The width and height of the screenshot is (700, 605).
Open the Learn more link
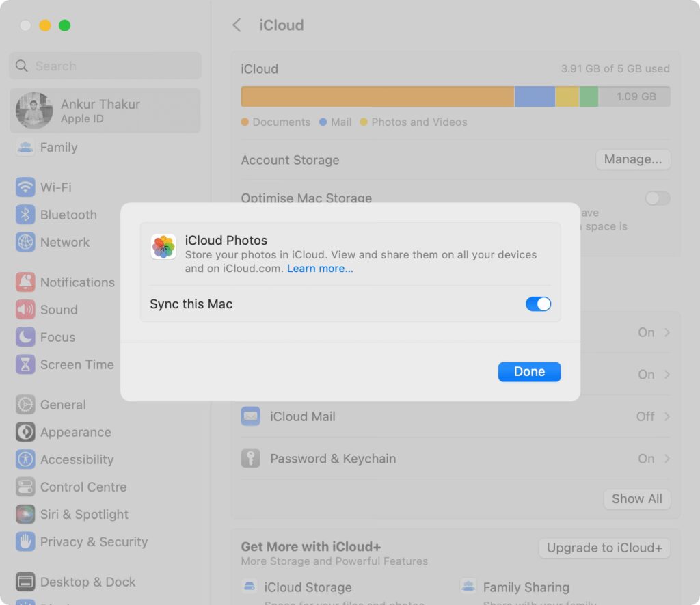(x=320, y=269)
